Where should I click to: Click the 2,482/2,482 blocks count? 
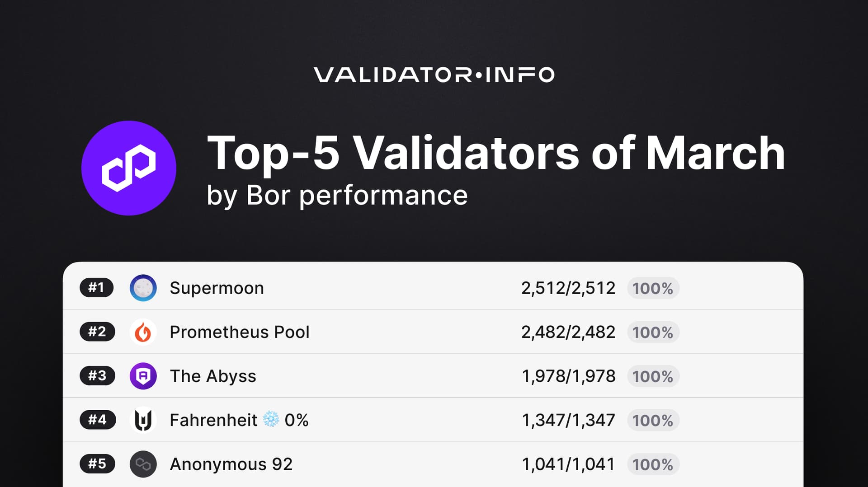(568, 332)
